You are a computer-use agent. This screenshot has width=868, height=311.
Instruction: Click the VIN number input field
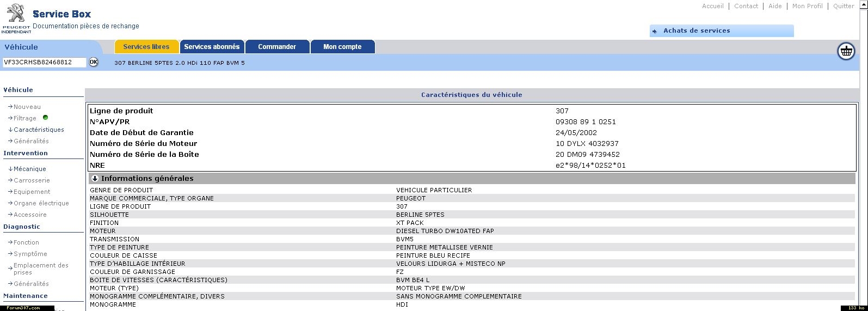coord(44,62)
